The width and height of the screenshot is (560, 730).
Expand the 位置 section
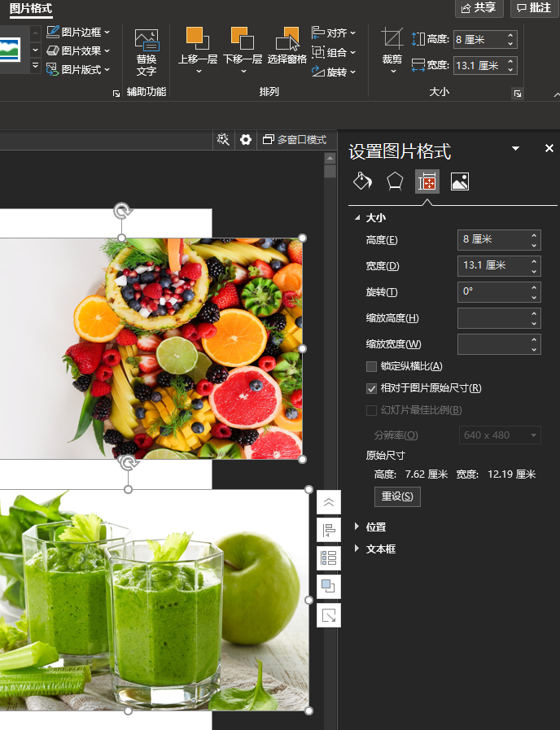(357, 527)
